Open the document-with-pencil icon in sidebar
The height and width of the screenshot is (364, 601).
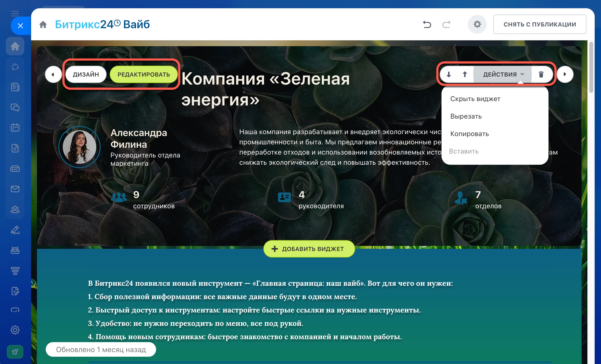pos(15,291)
